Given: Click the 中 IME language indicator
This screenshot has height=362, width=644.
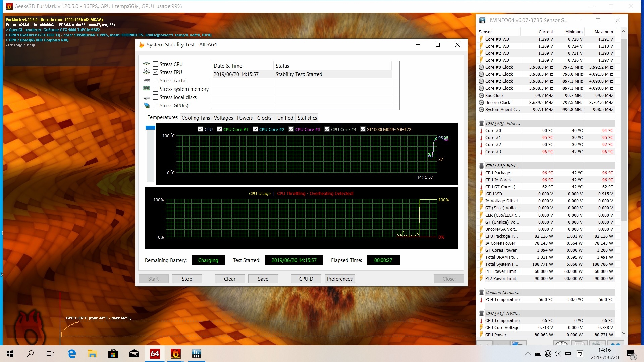Looking at the screenshot, I should (568, 354).
